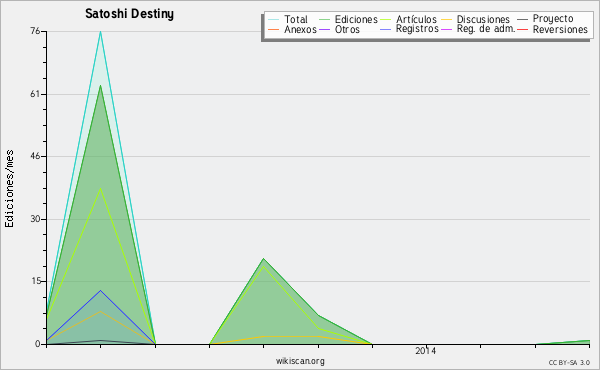Click the y-axis value 0
This screenshot has width=600, height=370.
pyautogui.click(x=38, y=344)
